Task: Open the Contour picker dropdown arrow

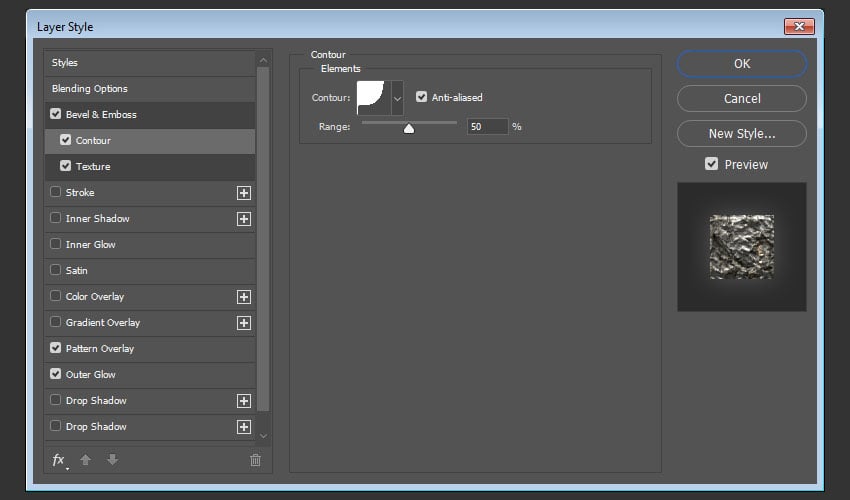Action: click(397, 98)
